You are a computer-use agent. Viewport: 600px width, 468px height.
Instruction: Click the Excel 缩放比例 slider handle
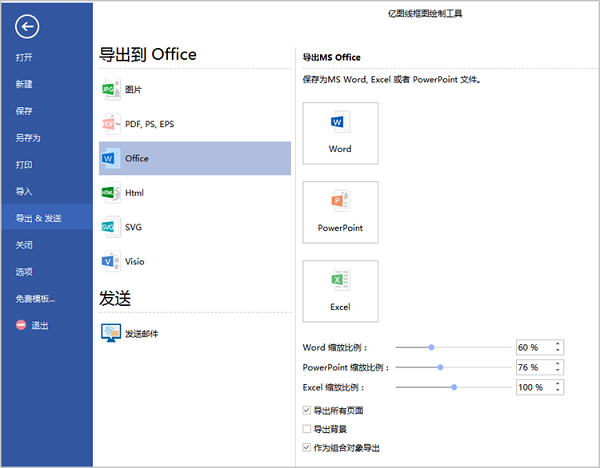tap(454, 387)
